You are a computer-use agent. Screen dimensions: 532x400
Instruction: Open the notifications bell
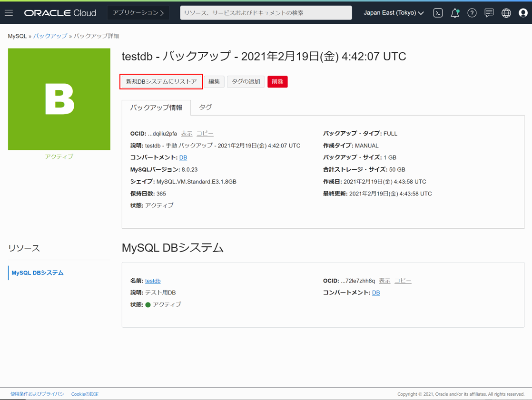pyautogui.click(x=455, y=13)
